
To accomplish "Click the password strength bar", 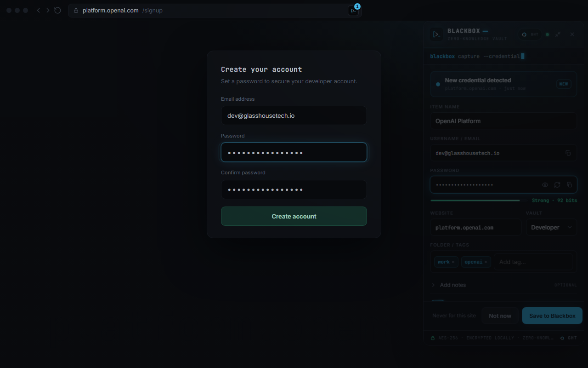I will click(x=479, y=201).
